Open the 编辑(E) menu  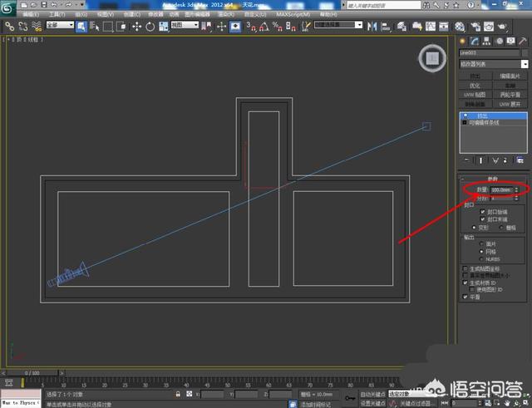tap(31, 15)
